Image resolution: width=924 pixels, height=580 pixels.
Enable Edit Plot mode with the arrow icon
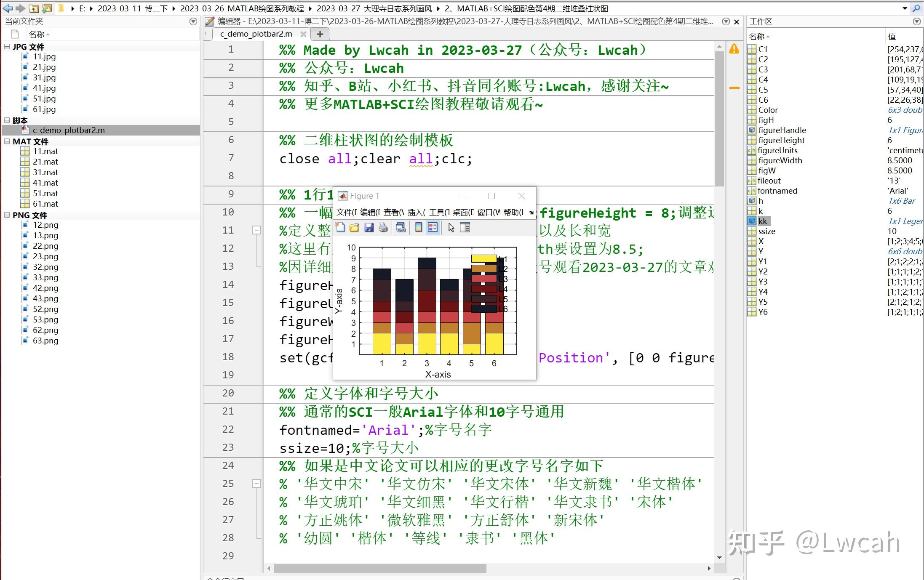pyautogui.click(x=450, y=227)
